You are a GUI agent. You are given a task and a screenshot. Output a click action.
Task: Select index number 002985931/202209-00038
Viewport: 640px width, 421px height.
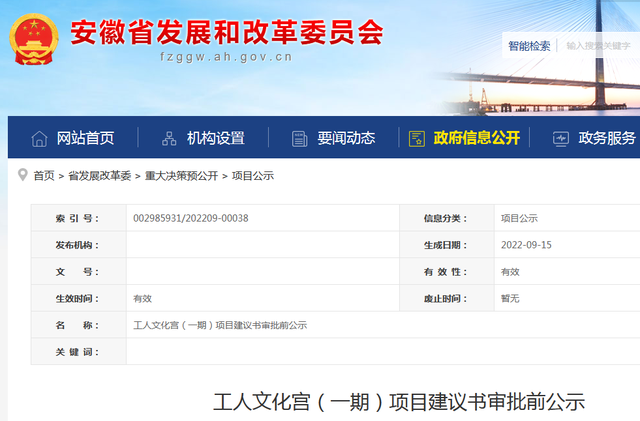(x=191, y=218)
